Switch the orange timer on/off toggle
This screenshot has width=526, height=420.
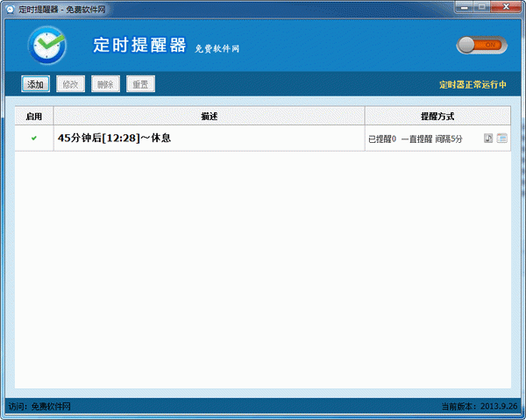tap(479, 45)
